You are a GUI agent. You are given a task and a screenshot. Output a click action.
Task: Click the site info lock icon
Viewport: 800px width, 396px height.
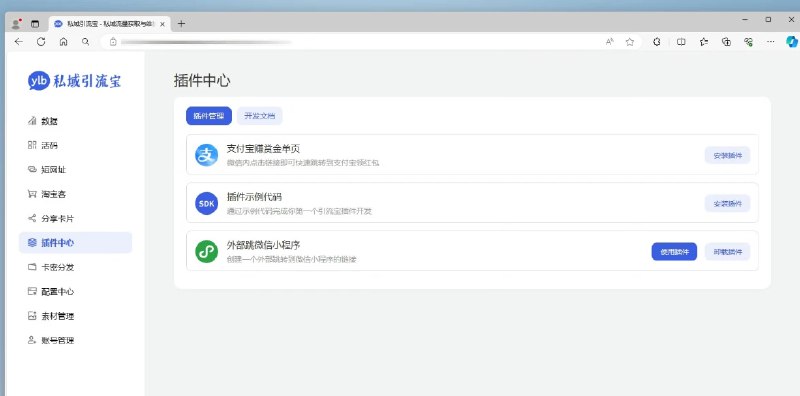tap(113, 42)
